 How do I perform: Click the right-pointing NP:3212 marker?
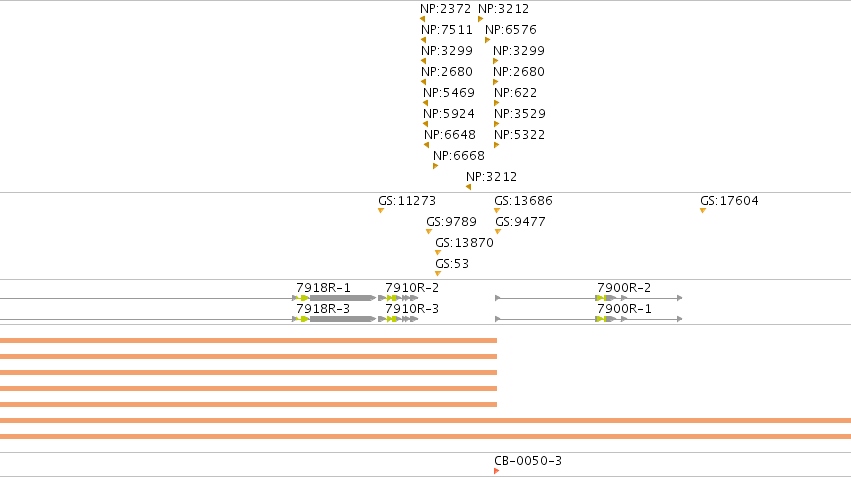pyautogui.click(x=480, y=19)
